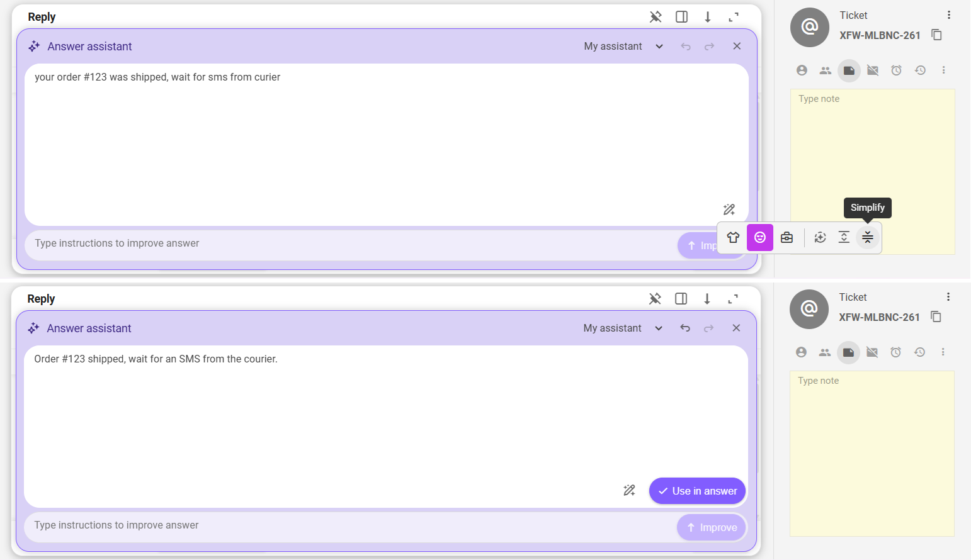Undo the change with the lower panel's undo arrow

(685, 328)
